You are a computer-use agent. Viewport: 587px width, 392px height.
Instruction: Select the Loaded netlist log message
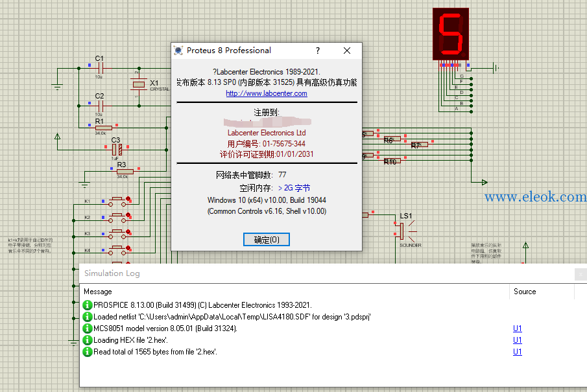(232, 317)
